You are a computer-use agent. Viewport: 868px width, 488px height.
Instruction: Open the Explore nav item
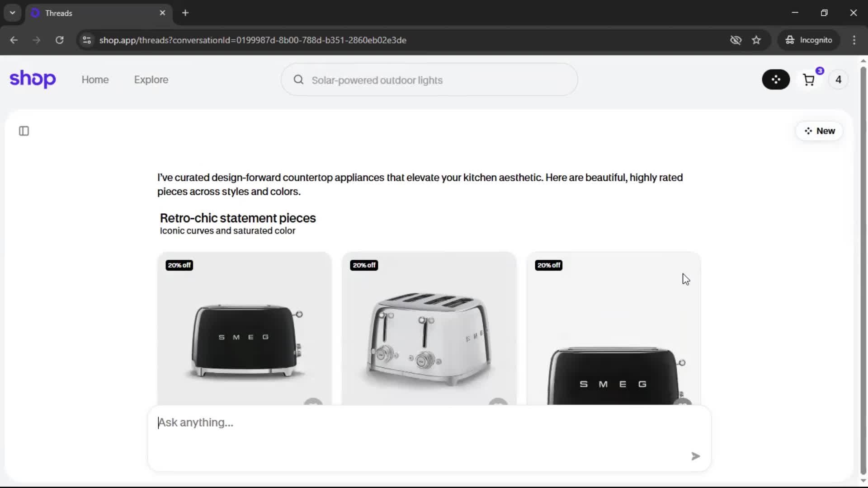pos(151,80)
